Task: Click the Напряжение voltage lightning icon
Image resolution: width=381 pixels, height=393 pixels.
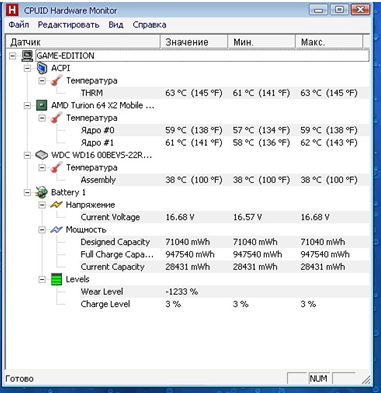Action: click(x=57, y=205)
